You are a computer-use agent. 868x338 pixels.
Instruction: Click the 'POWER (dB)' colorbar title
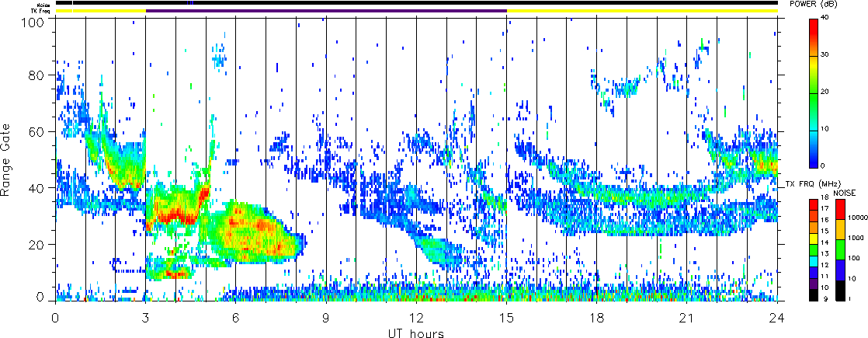tap(813, 4)
